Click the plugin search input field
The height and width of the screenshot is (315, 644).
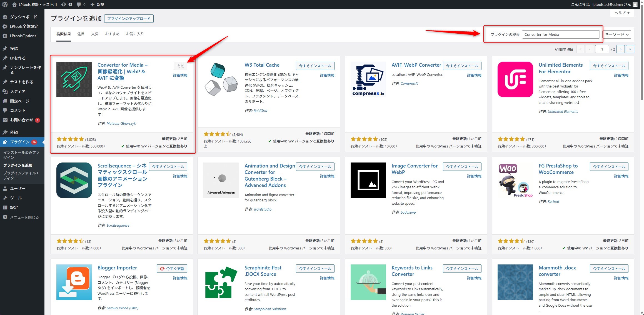561,34
